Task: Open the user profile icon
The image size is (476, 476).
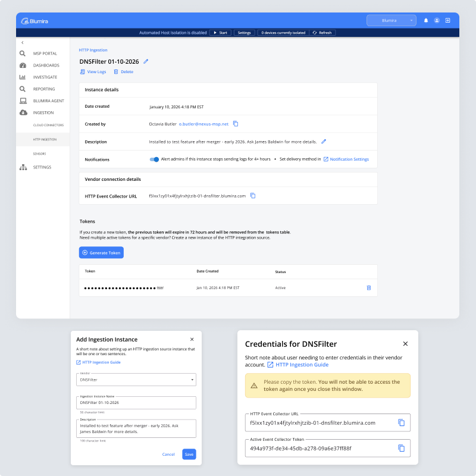Action: 437,20
